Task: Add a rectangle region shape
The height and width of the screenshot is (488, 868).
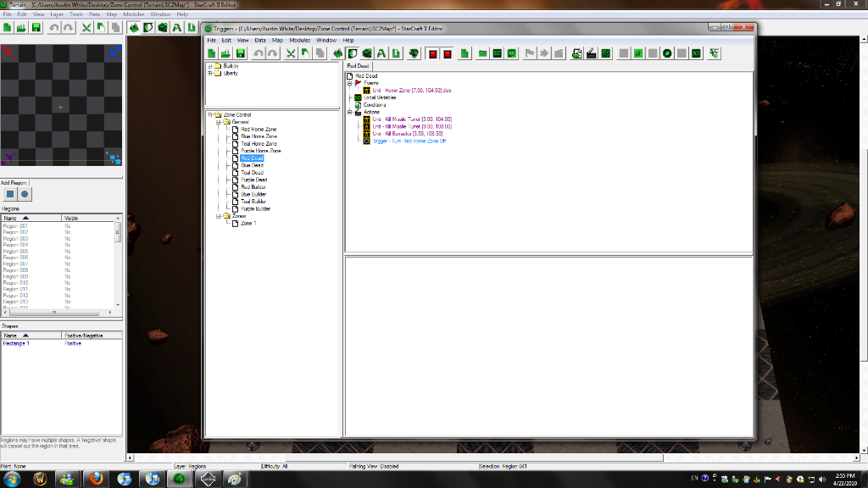Action: pos(10,194)
